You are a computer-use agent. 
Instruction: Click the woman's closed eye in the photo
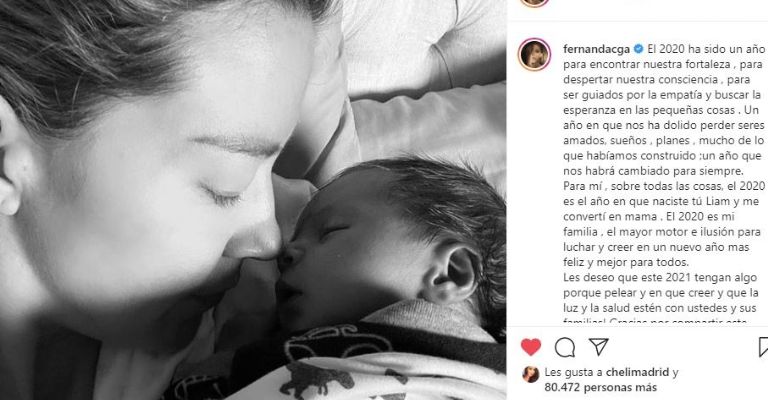pos(221,196)
